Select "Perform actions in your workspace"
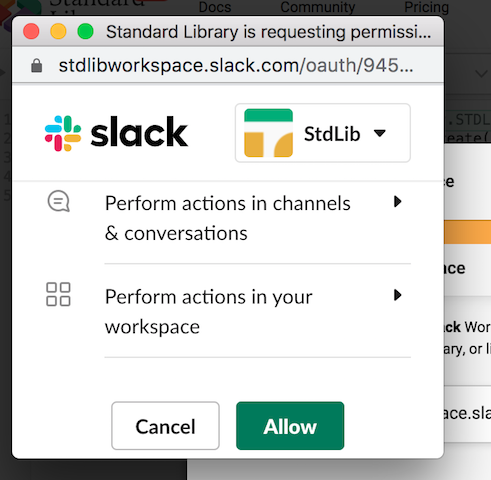This screenshot has height=480, width=491. click(x=209, y=311)
